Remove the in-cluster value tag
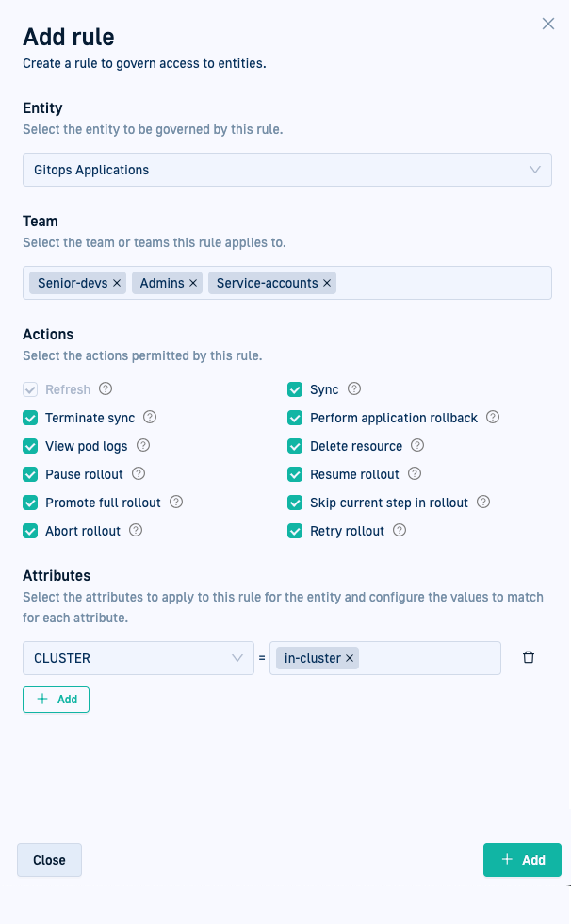This screenshot has width=571, height=924. 350,658
